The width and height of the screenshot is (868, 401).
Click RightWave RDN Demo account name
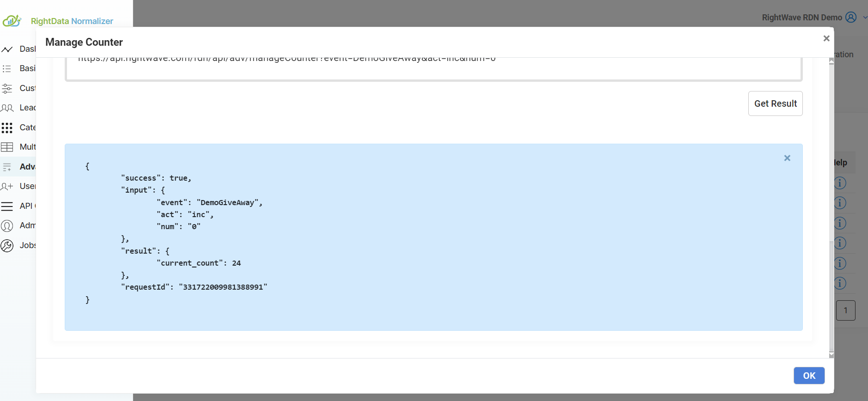click(x=802, y=18)
